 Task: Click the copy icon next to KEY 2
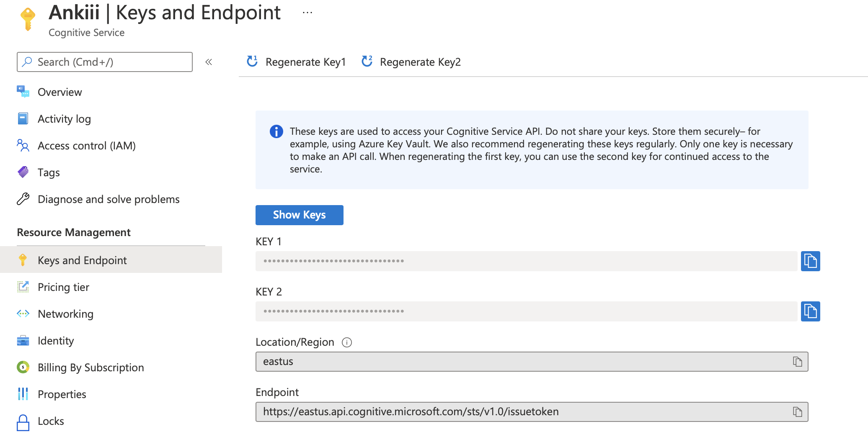point(811,311)
